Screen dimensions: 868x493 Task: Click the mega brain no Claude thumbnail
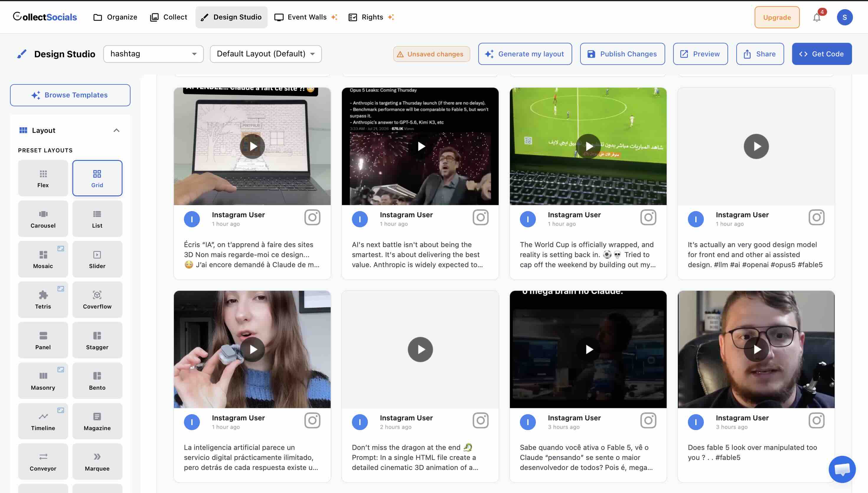pos(588,350)
